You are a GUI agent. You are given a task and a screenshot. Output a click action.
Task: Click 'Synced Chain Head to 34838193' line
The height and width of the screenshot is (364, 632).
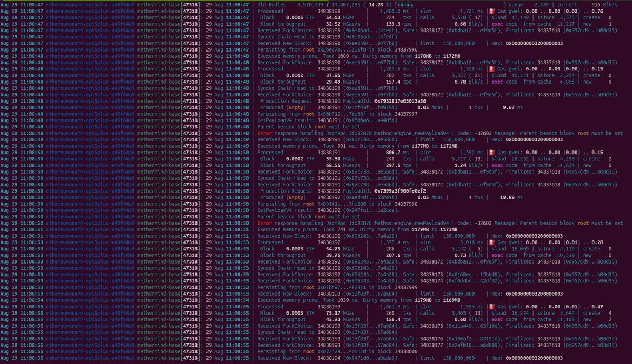tap(328, 332)
